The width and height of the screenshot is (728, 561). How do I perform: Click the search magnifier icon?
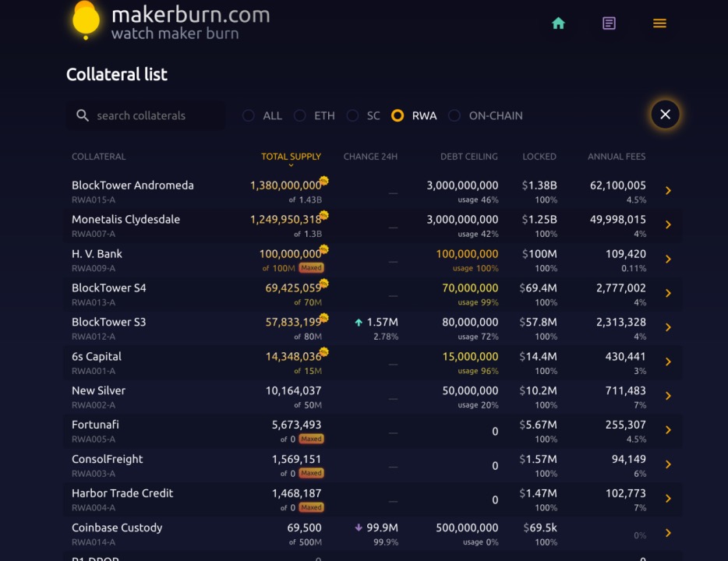tap(83, 115)
